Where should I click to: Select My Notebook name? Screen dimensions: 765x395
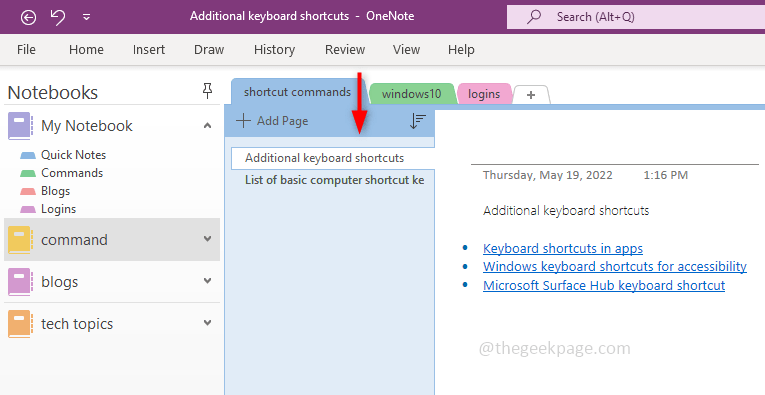[x=87, y=126]
